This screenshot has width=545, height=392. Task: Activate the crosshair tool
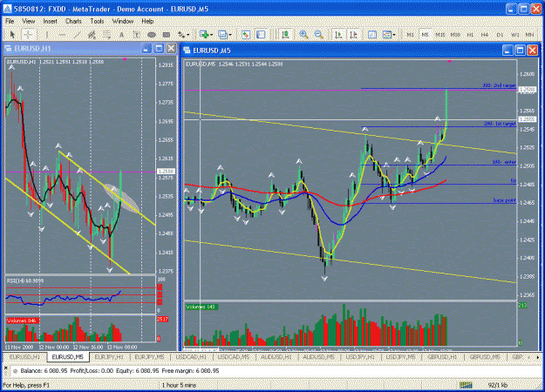coord(29,35)
